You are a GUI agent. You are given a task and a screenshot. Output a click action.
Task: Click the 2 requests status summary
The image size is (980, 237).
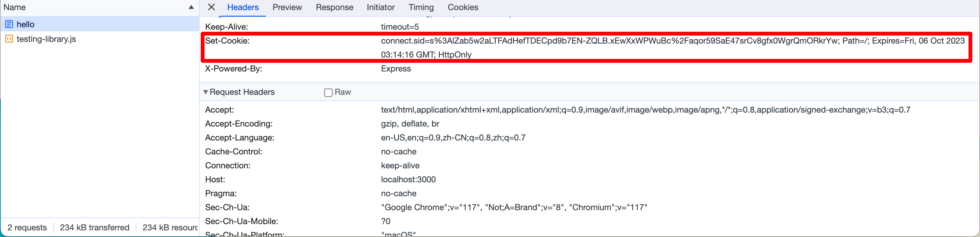(x=27, y=228)
